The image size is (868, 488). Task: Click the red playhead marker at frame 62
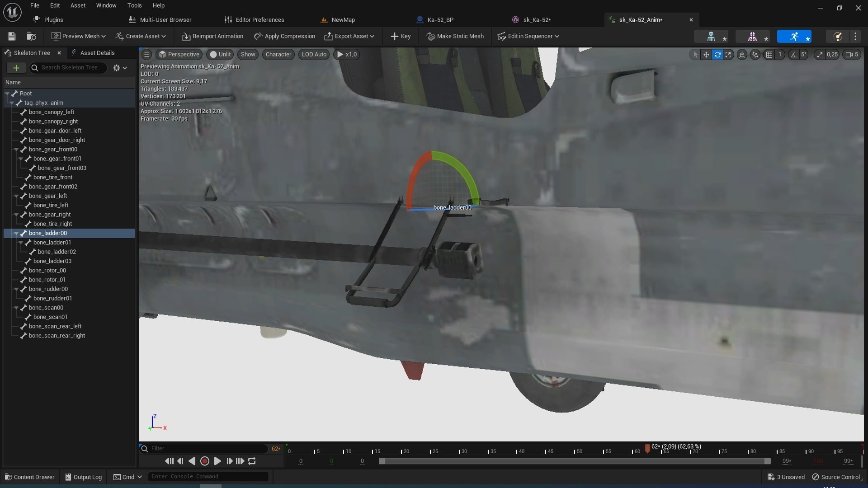click(647, 448)
